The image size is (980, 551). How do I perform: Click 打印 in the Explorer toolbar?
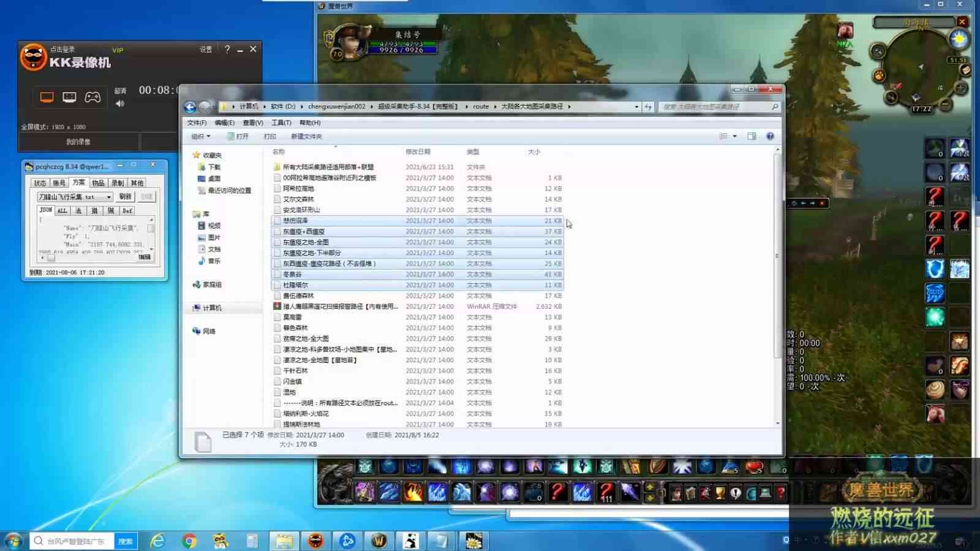pos(269,136)
